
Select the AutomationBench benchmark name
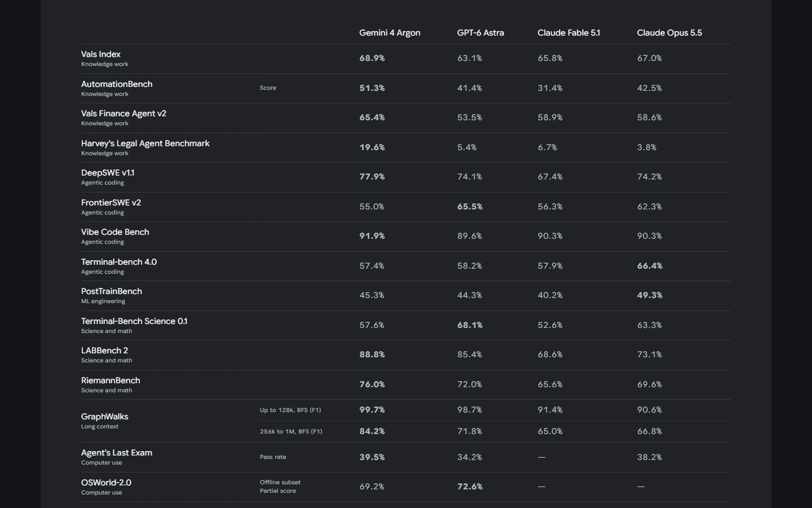tap(117, 84)
